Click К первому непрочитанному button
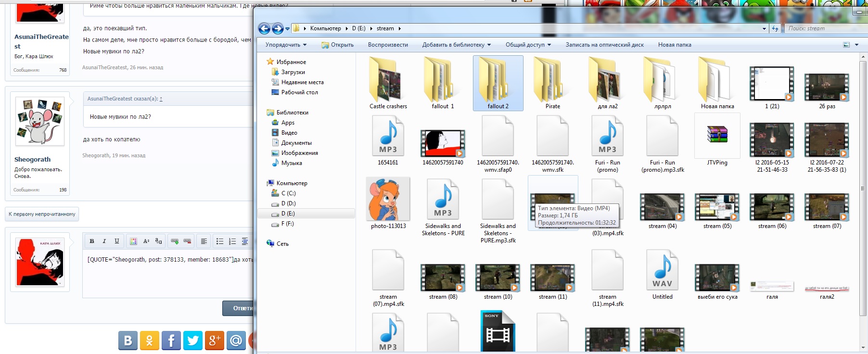 [42, 214]
